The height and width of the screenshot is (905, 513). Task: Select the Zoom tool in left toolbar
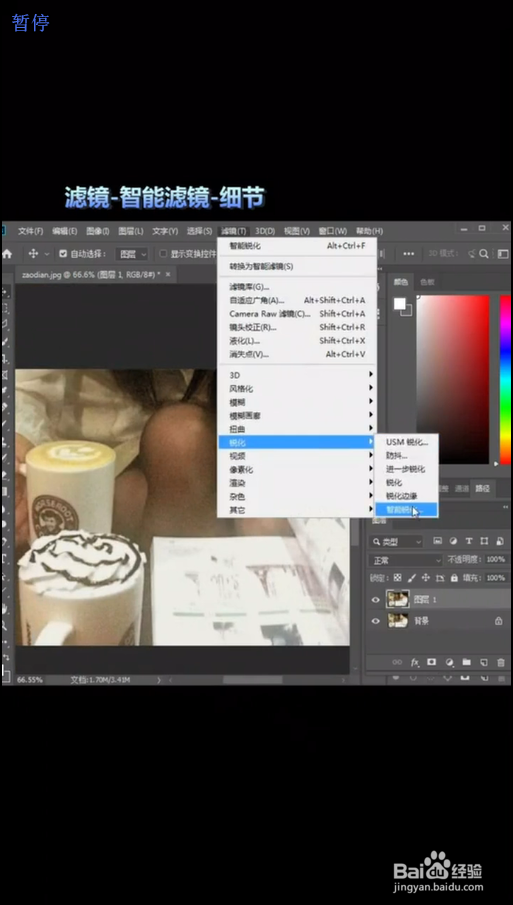(5, 626)
